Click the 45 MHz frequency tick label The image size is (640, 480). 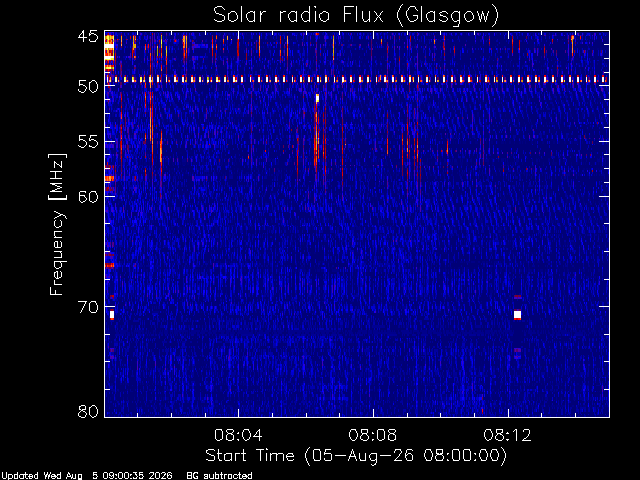click(x=88, y=37)
